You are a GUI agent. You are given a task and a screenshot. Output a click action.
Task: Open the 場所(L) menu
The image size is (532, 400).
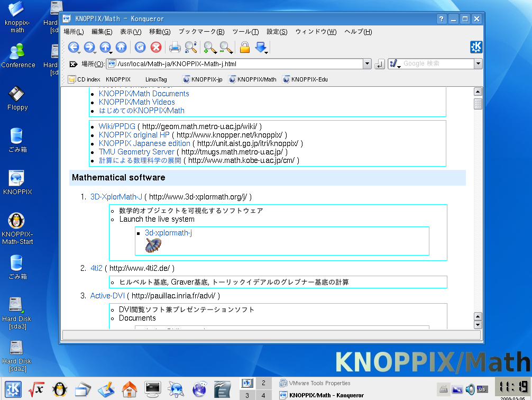point(74,32)
